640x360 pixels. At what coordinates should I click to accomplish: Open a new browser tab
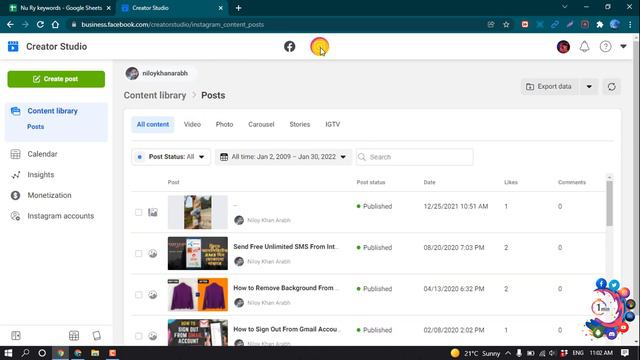[238, 8]
